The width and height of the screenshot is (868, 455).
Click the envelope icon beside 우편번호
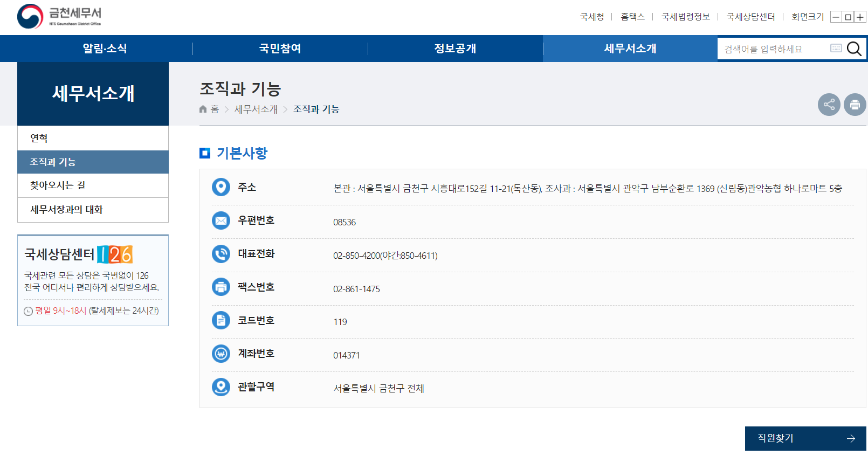click(221, 220)
